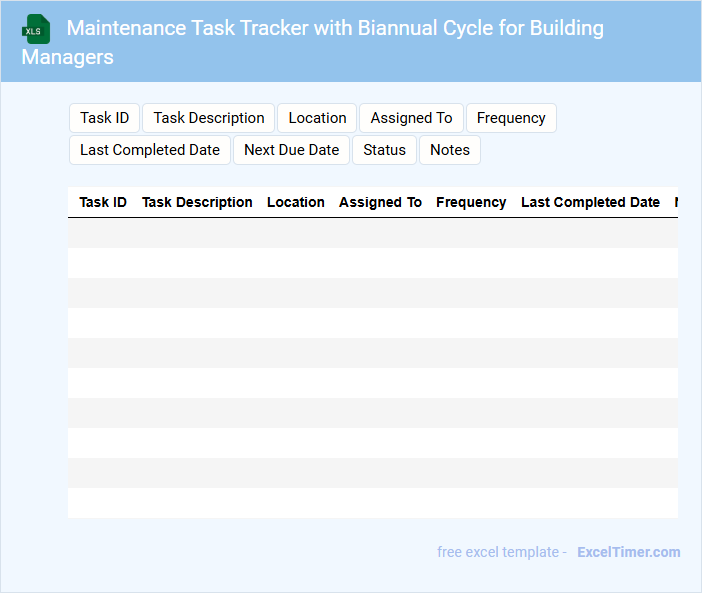This screenshot has height=593, width=702.
Task: Select the Notes tag button
Action: click(x=450, y=150)
